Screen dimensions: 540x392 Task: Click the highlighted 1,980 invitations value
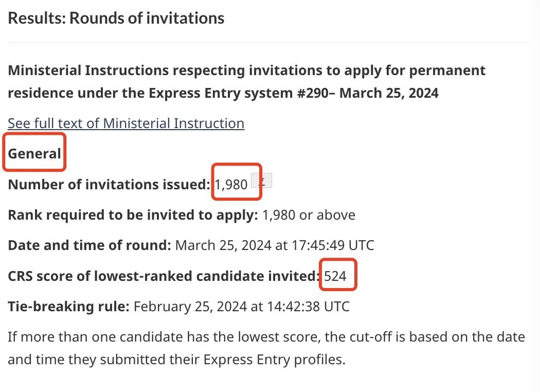pos(231,185)
